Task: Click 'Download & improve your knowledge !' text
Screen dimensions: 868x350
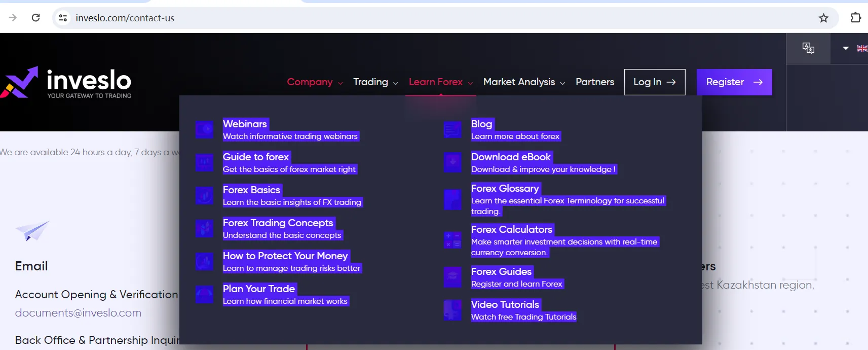Action: coord(543,169)
